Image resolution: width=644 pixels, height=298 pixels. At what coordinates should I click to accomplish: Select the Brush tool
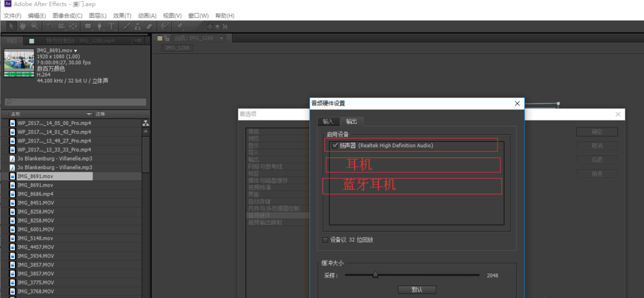click(x=126, y=27)
